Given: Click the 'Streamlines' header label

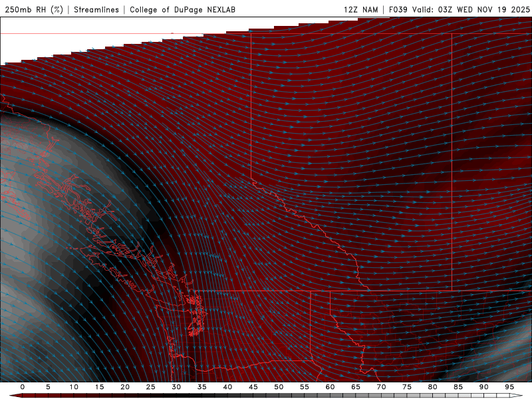Looking at the screenshot, I should click(96, 9).
